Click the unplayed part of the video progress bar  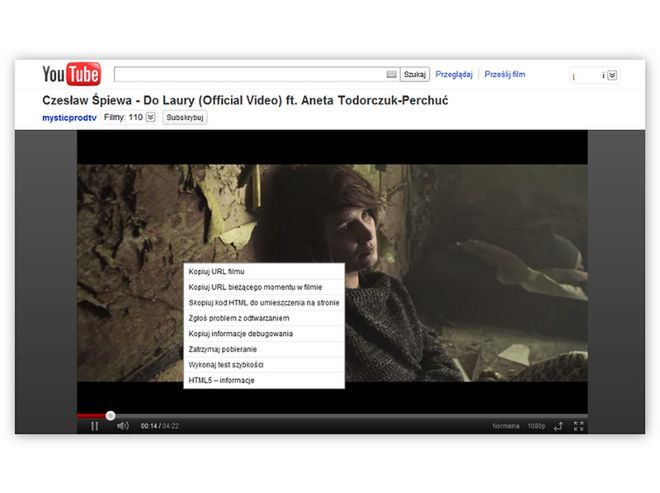(351, 416)
